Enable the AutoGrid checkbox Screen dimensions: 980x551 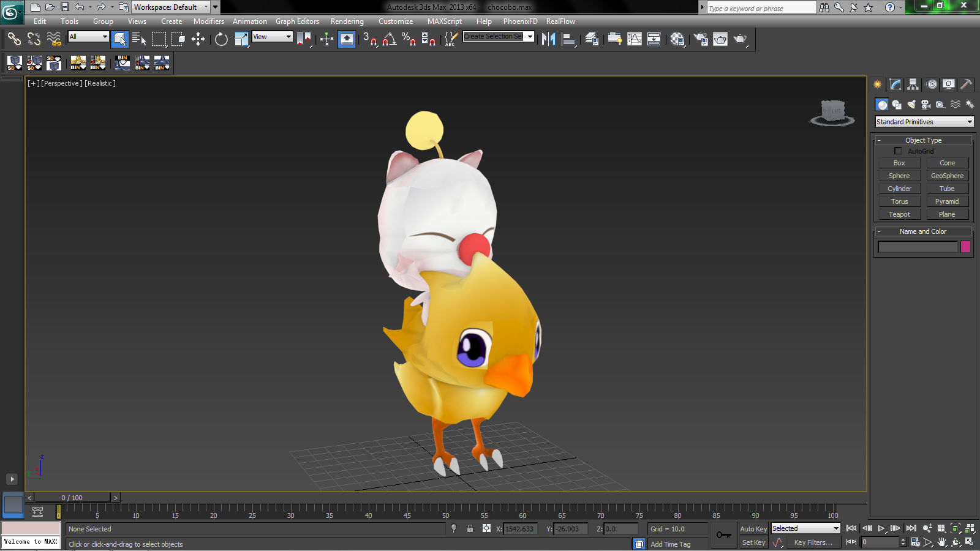(x=898, y=151)
